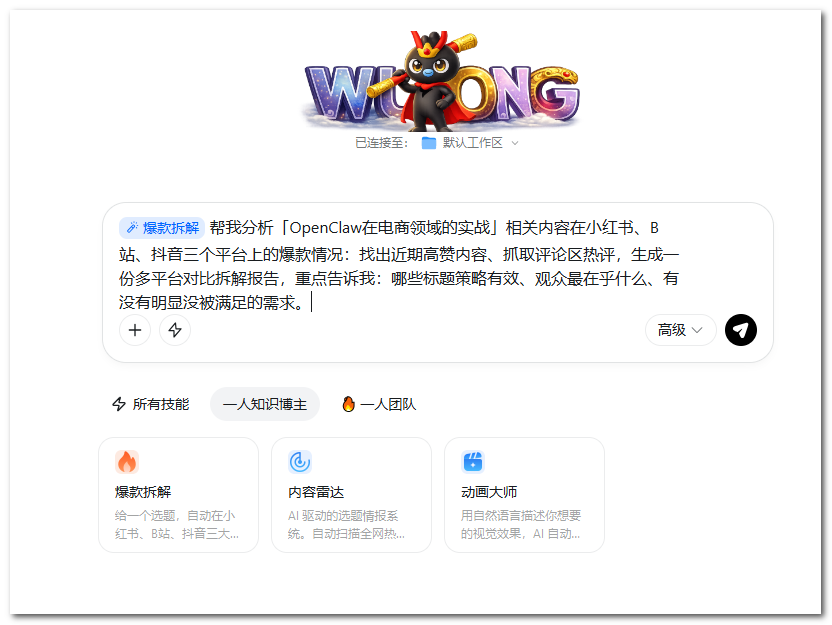Click the clapperboard icon on 动画大师 card
832x625 pixels.
(x=473, y=462)
